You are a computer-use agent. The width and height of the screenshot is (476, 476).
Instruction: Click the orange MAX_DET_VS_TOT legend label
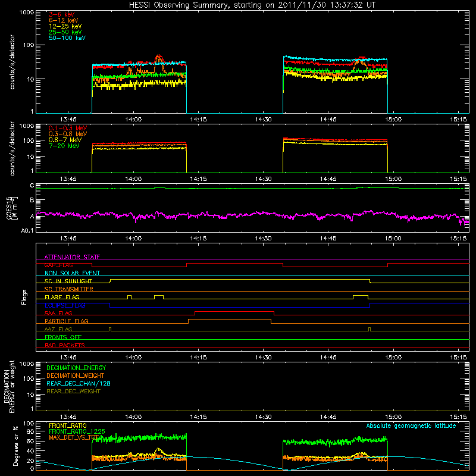click(x=74, y=437)
